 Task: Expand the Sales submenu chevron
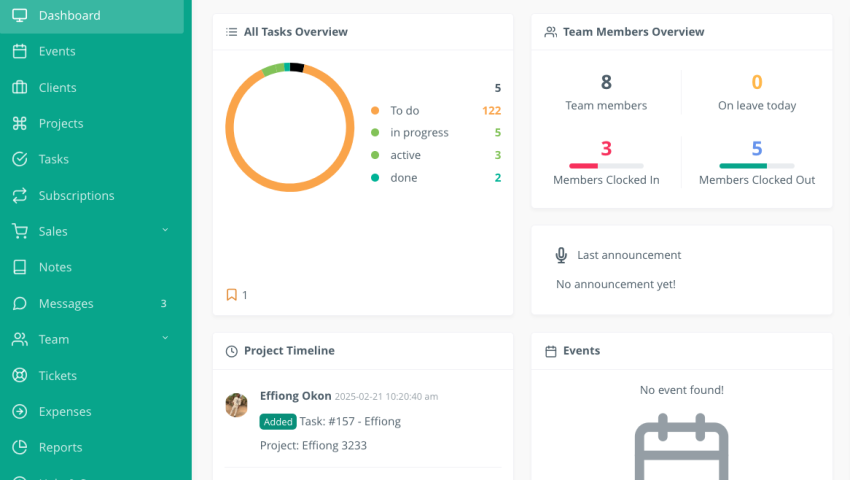pos(165,231)
